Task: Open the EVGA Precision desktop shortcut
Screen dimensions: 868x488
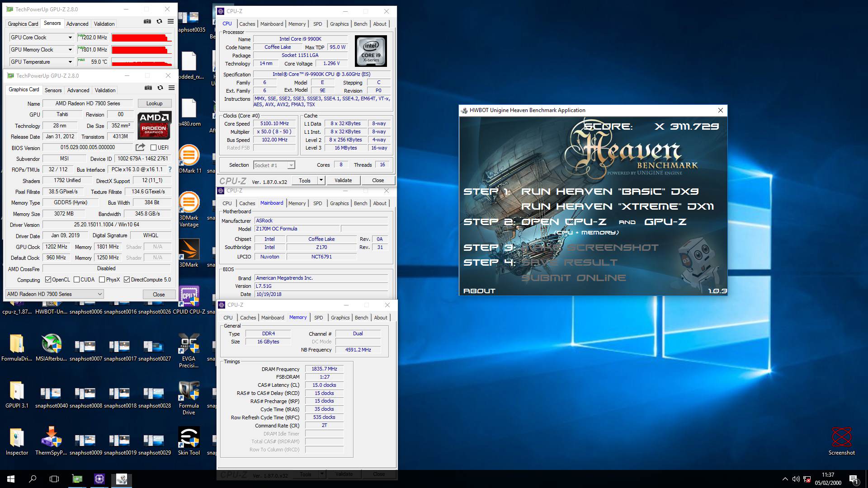Action: (x=189, y=351)
